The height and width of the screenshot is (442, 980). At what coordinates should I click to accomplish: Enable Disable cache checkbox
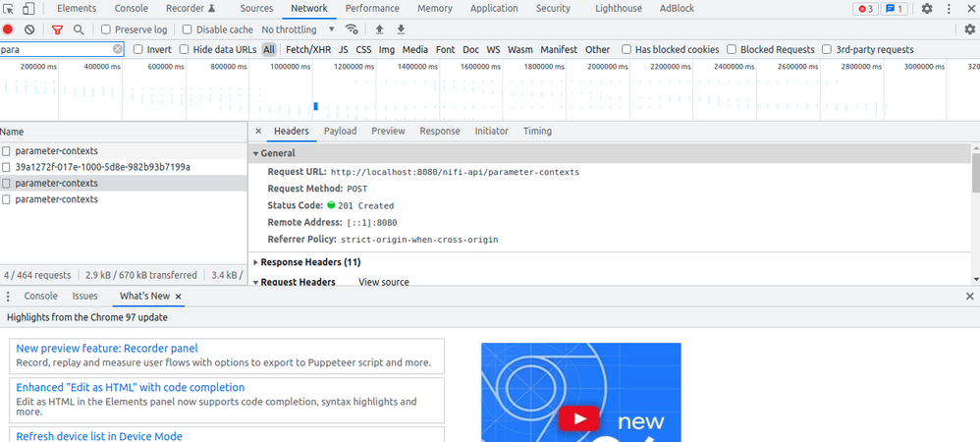(x=187, y=29)
